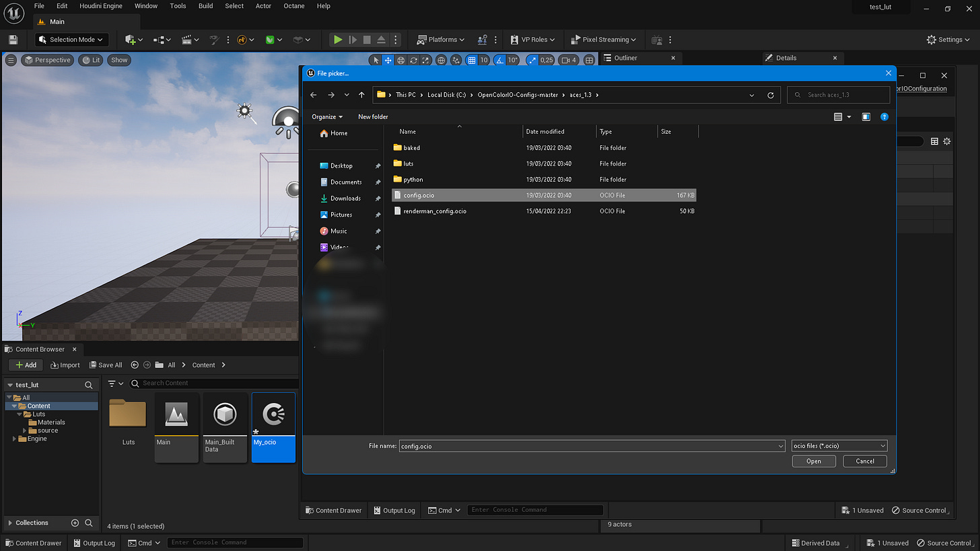Click the File name input field

tap(592, 446)
